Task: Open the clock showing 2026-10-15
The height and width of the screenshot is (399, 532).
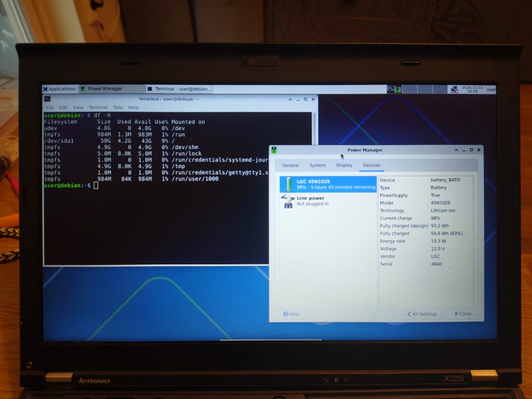Action: pyautogui.click(x=472, y=89)
